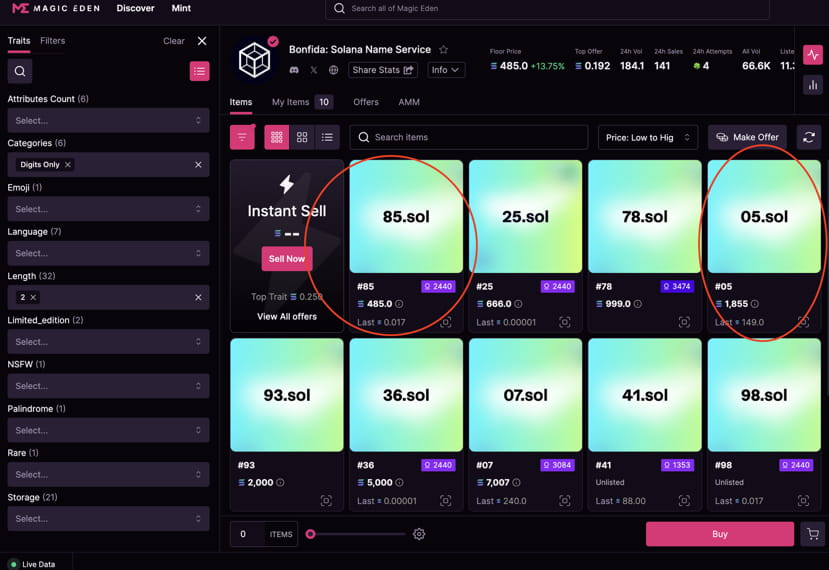
Task: Switch to the list view layout
Action: (327, 137)
